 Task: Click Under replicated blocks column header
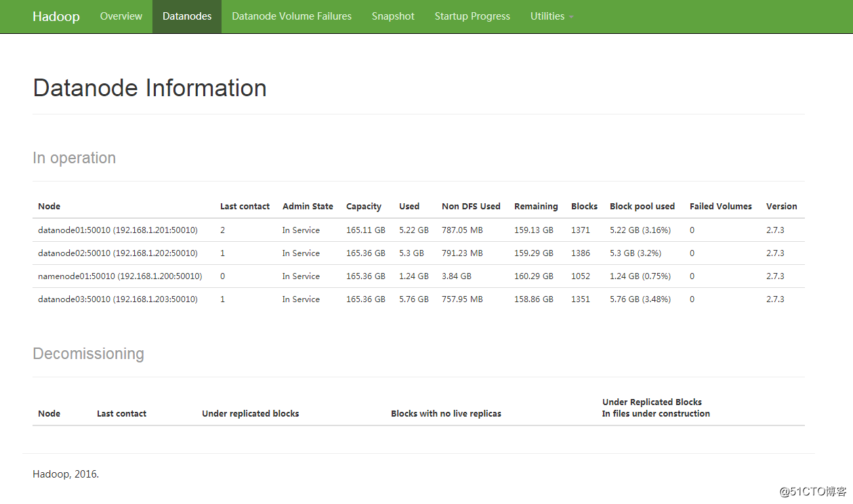click(x=251, y=414)
